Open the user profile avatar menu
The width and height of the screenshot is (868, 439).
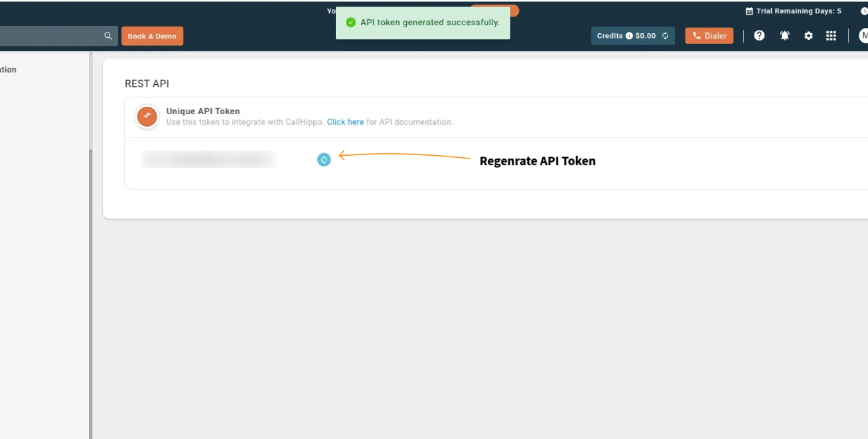(863, 36)
